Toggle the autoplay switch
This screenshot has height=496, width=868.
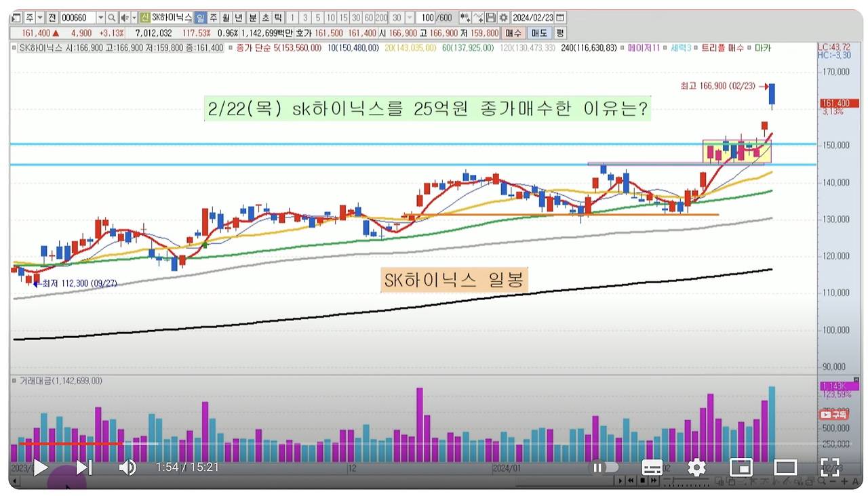point(605,468)
